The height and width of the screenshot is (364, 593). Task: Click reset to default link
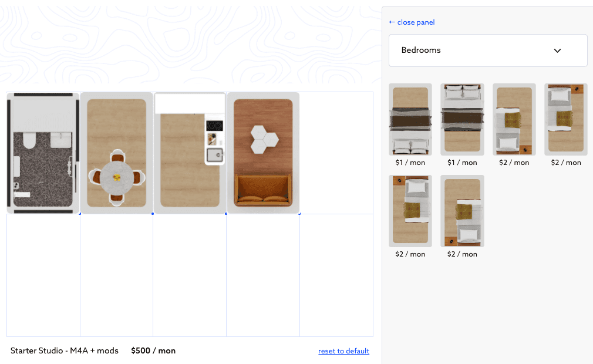click(343, 351)
